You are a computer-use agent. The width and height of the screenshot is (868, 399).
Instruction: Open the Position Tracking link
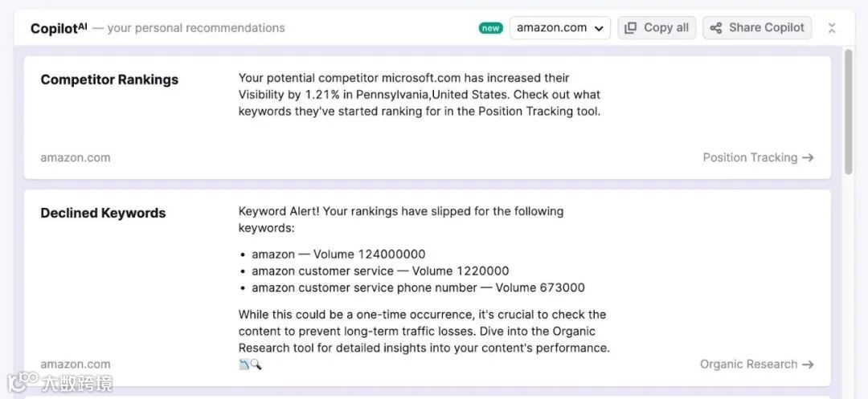point(750,157)
